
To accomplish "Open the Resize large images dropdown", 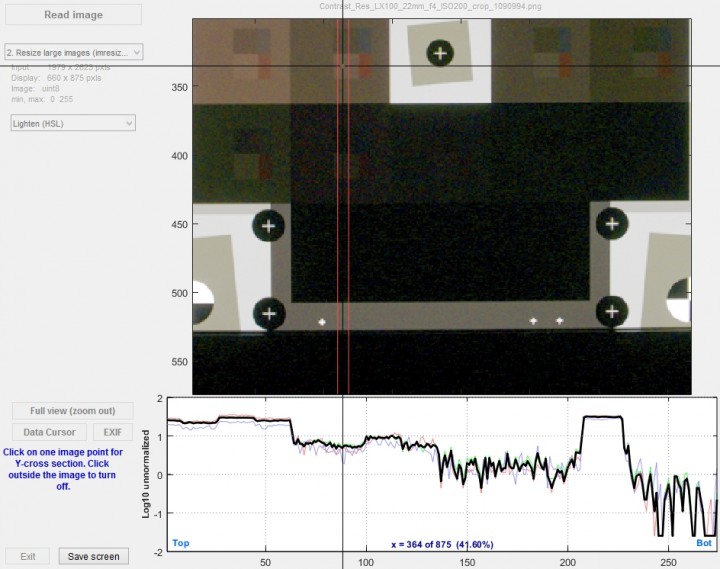I will 74,52.
